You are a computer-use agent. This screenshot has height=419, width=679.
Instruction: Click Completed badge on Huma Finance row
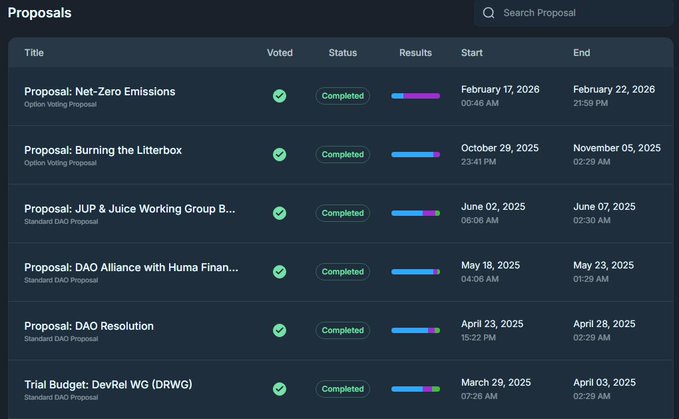pos(343,272)
